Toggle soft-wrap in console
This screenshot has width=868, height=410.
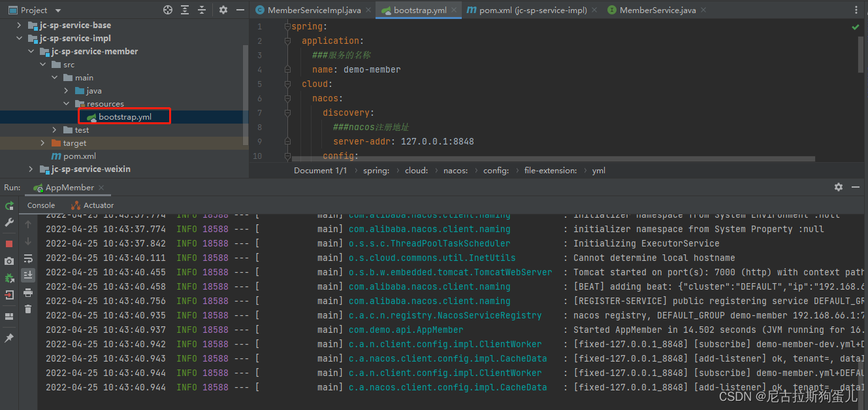(28, 258)
